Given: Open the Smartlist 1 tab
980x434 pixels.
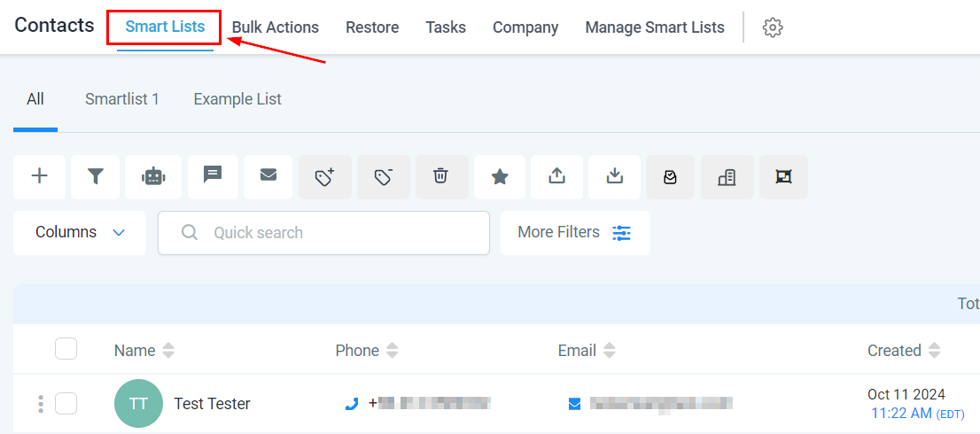Looking at the screenshot, I should click(122, 99).
